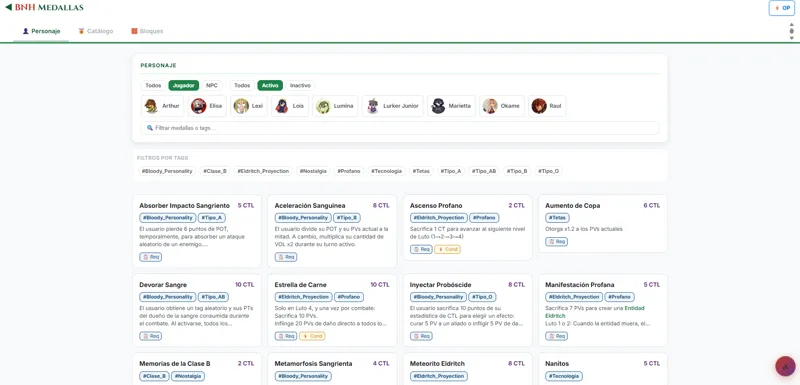Click #Tipo_AB tag on Devorar Sangre card
800x385 pixels.
click(213, 297)
